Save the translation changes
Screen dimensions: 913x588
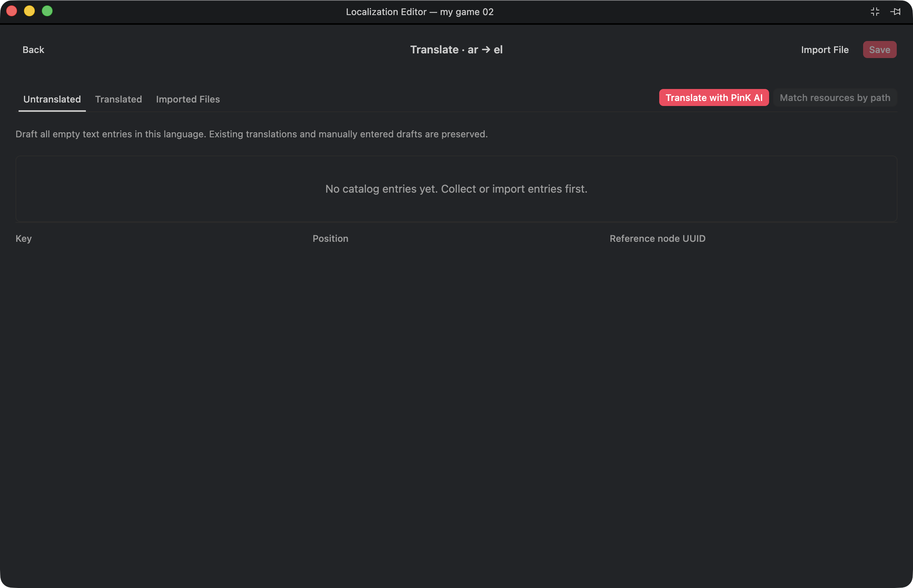(x=879, y=50)
